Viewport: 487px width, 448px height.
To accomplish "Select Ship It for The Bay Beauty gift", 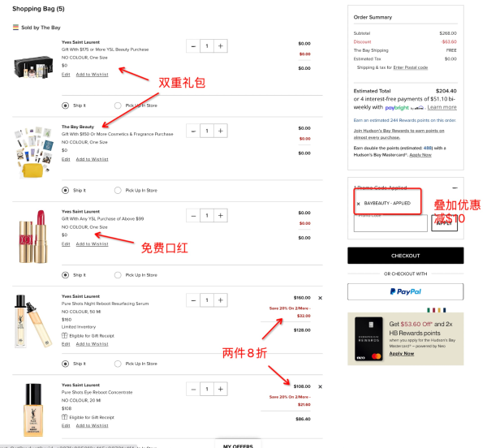I will (x=65, y=190).
